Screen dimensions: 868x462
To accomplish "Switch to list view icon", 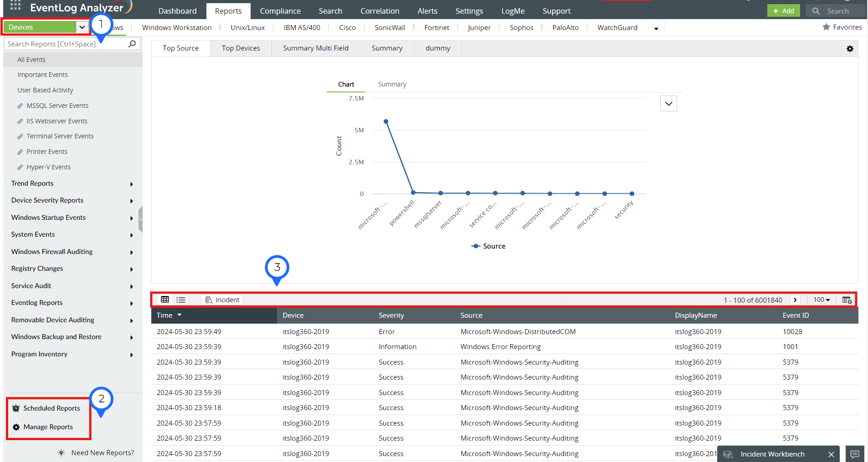I will tap(181, 300).
